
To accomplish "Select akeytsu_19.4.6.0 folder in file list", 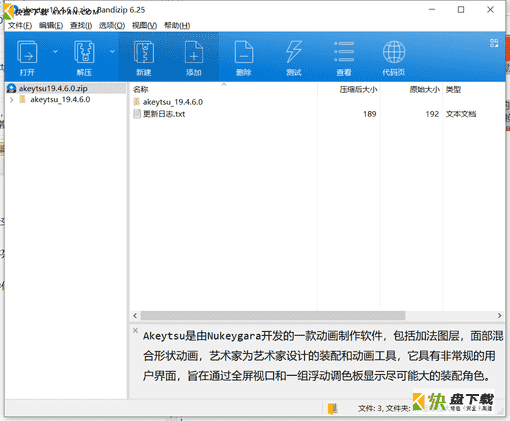I will (173, 102).
